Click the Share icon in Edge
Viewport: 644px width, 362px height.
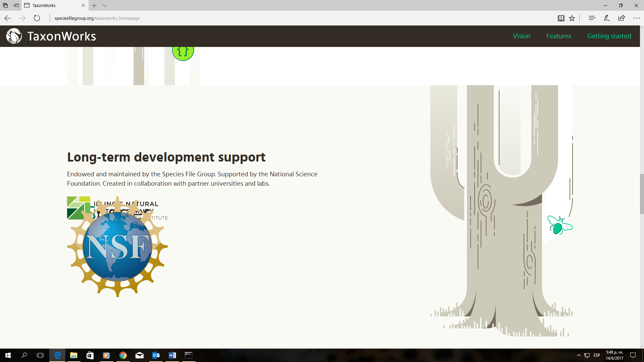[x=622, y=18]
